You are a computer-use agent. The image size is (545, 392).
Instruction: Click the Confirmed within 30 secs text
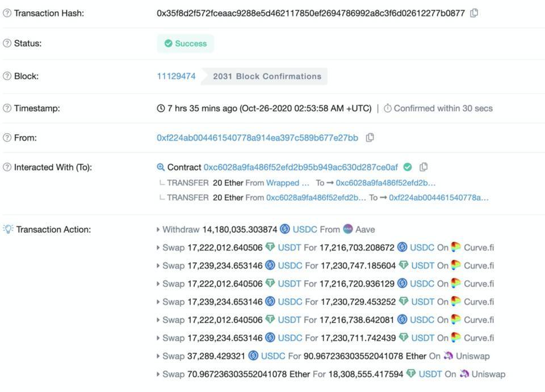pyautogui.click(x=443, y=108)
